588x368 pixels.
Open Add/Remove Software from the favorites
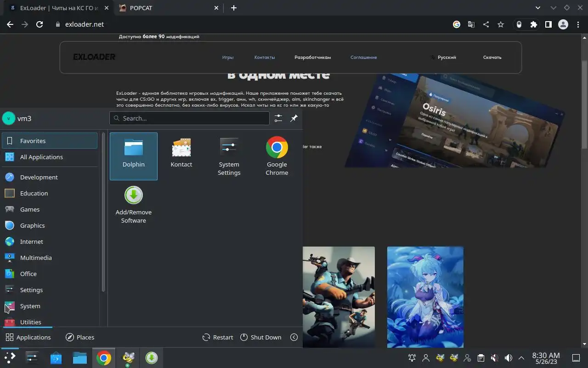(x=134, y=204)
